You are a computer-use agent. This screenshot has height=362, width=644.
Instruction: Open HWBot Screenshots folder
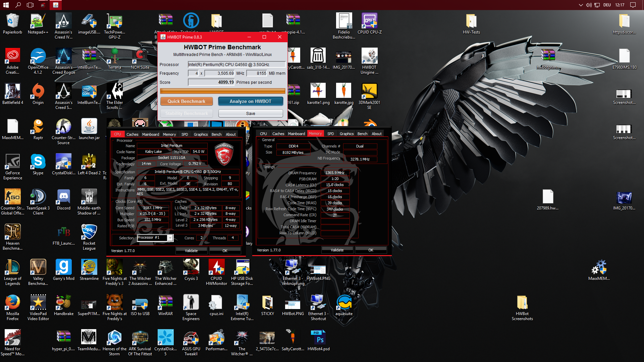pyautogui.click(x=522, y=308)
